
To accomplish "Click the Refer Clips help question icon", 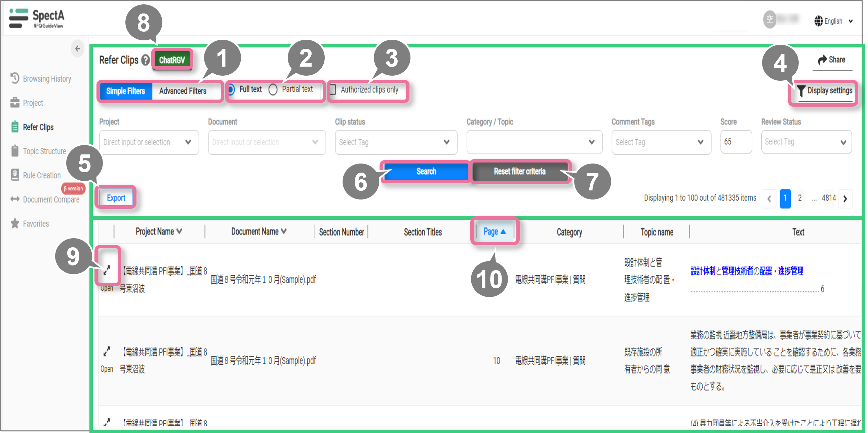I will pos(145,60).
